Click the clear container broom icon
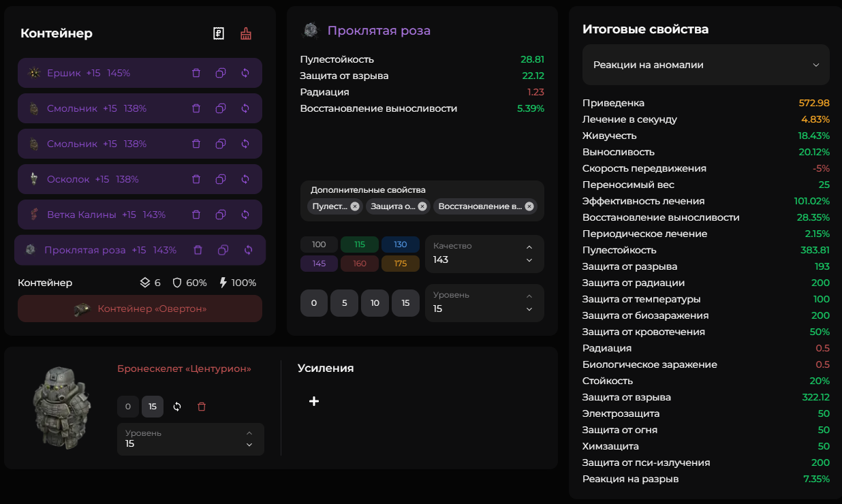 (246, 33)
